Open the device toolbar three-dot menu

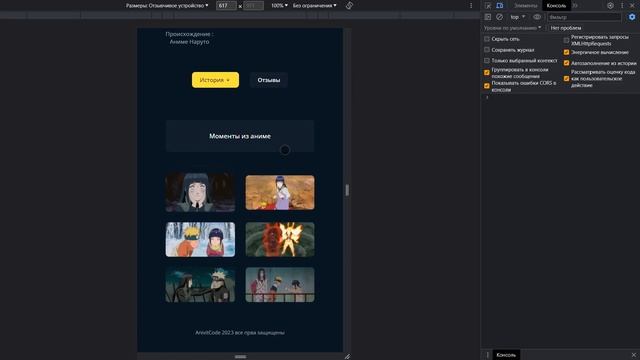pos(471,6)
